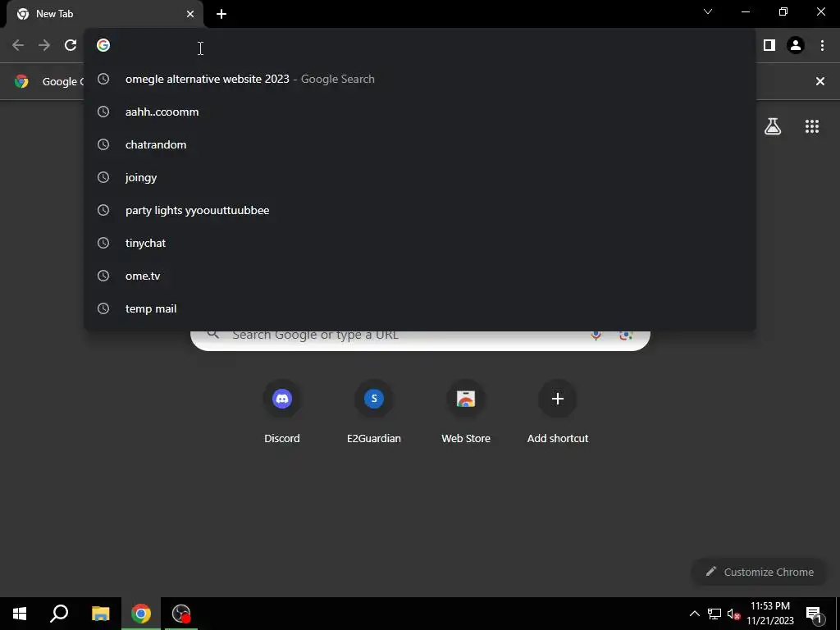Click the Chrome taskbar icon
The height and width of the screenshot is (630, 840).
(141, 614)
